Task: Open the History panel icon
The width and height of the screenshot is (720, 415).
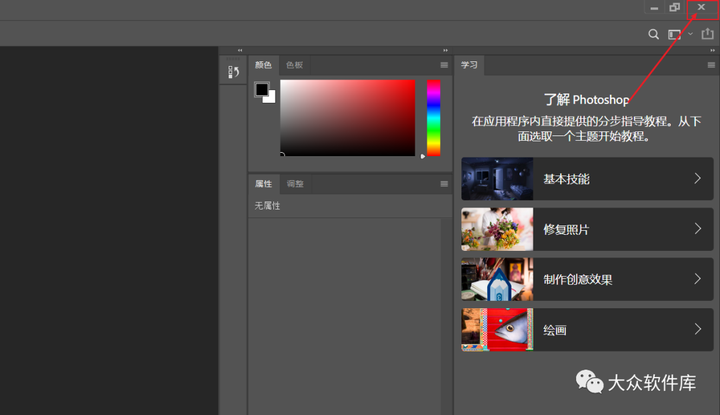Action: coord(233,72)
